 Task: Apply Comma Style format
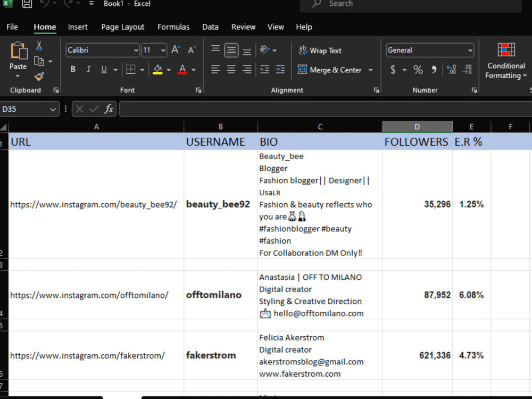(x=434, y=70)
